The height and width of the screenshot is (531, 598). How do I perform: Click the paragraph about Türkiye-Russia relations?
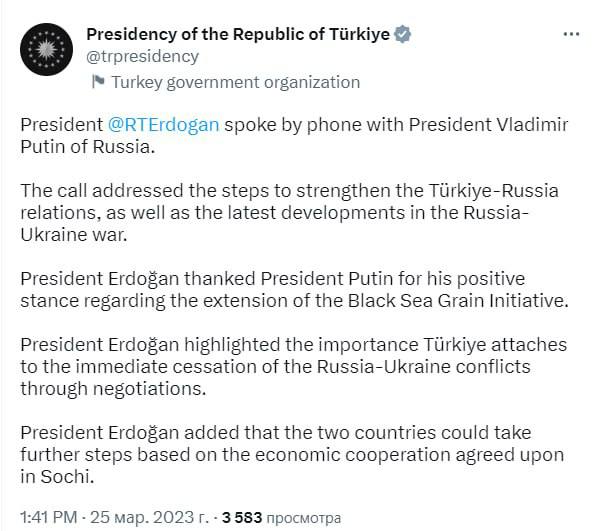point(289,212)
